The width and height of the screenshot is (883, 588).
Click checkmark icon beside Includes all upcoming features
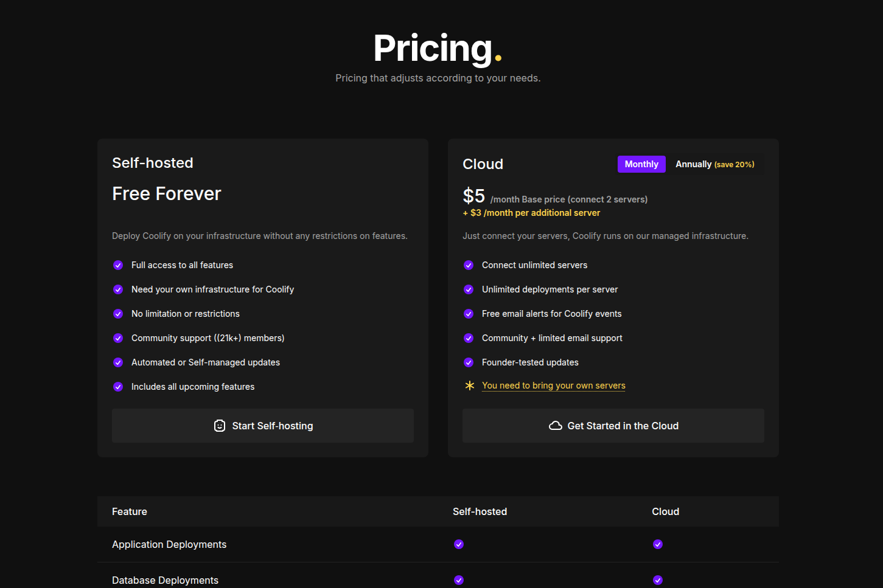point(118,387)
